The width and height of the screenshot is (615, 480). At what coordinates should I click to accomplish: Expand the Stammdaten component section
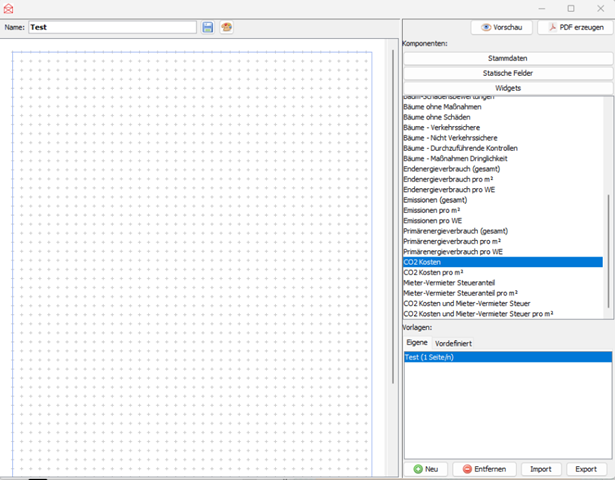tap(507, 59)
